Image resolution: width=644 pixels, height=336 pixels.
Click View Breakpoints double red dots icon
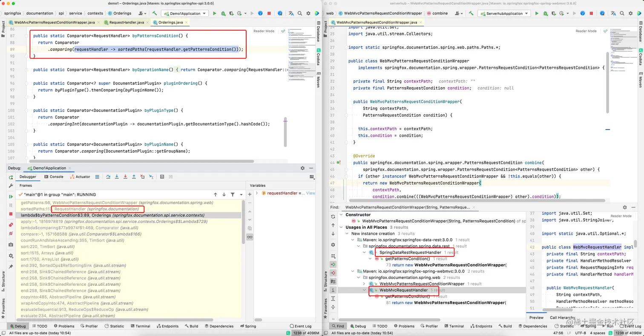[11, 225]
